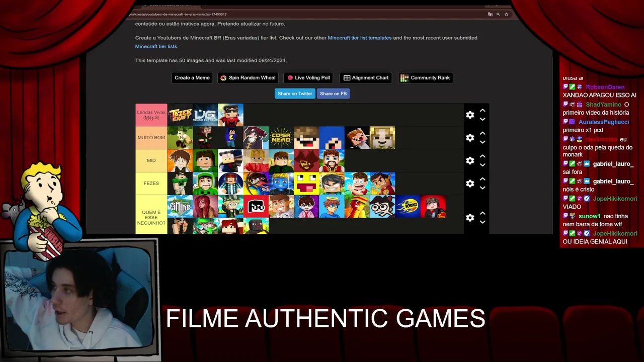Click chat message 'OU IDEIA GENIAL AQUI'

(595, 242)
